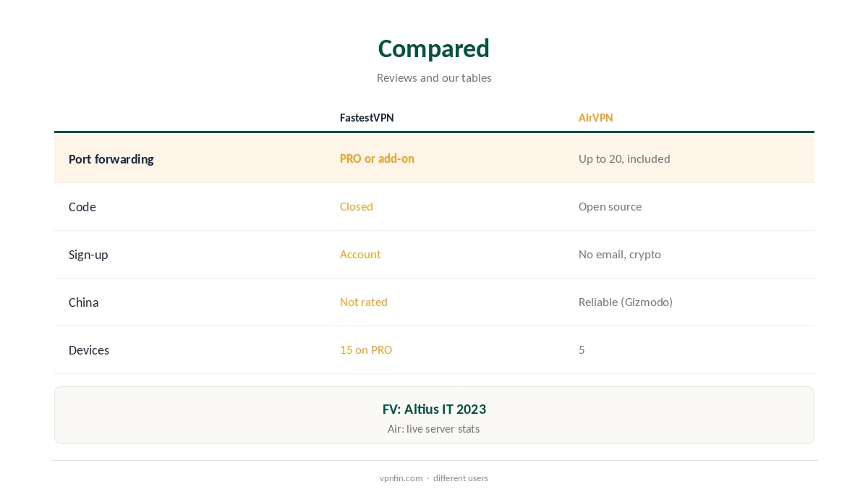Select the 'Port forwarding' row label
868x492 pixels.
point(111,159)
